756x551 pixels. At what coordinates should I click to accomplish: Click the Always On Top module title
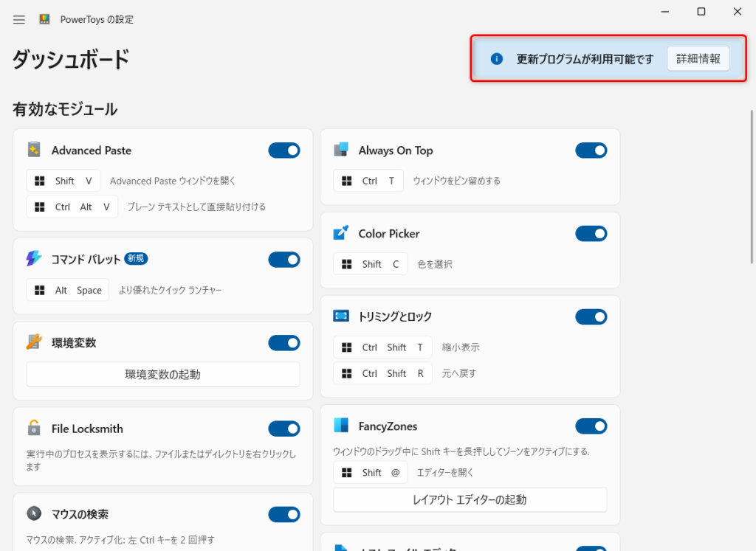click(x=396, y=150)
